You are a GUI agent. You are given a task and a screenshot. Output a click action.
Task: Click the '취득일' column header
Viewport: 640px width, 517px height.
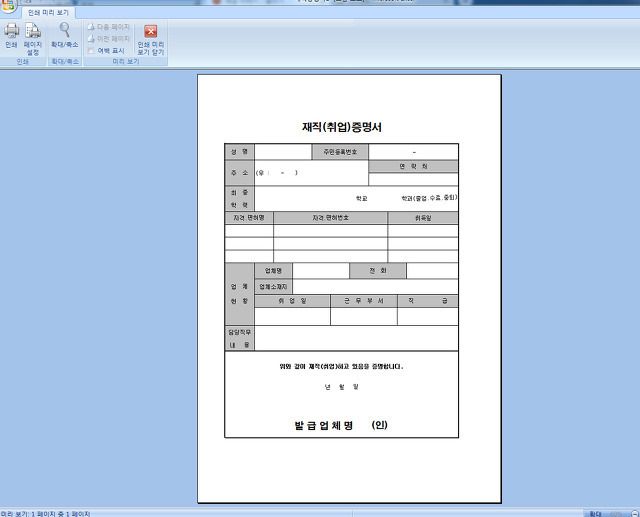coord(423,218)
